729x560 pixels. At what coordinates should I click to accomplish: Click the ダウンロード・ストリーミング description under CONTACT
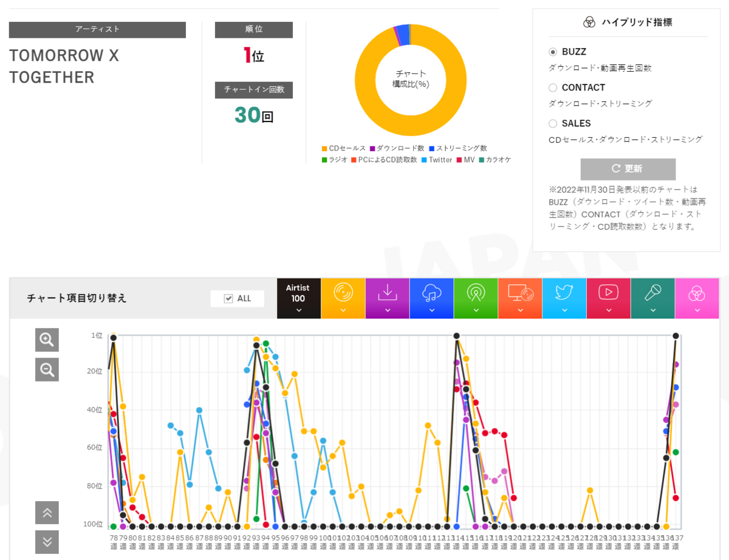click(x=601, y=104)
